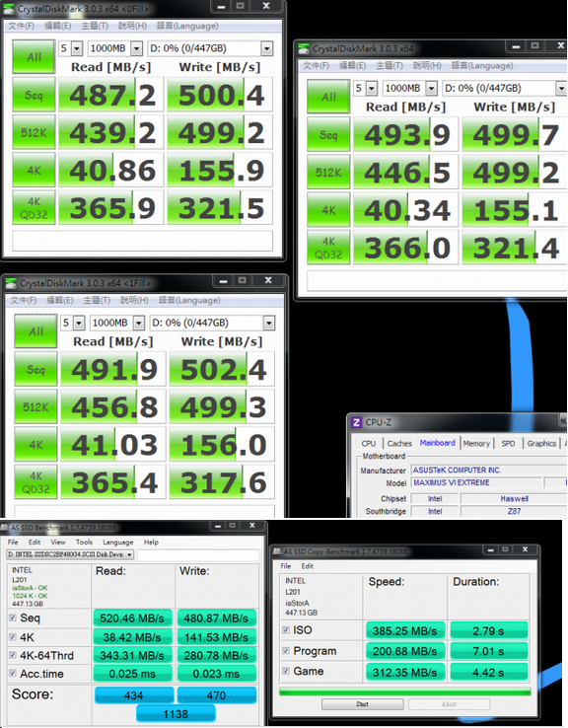Run All tests in the 1Fill CrystalDiskMark window

[35, 331]
